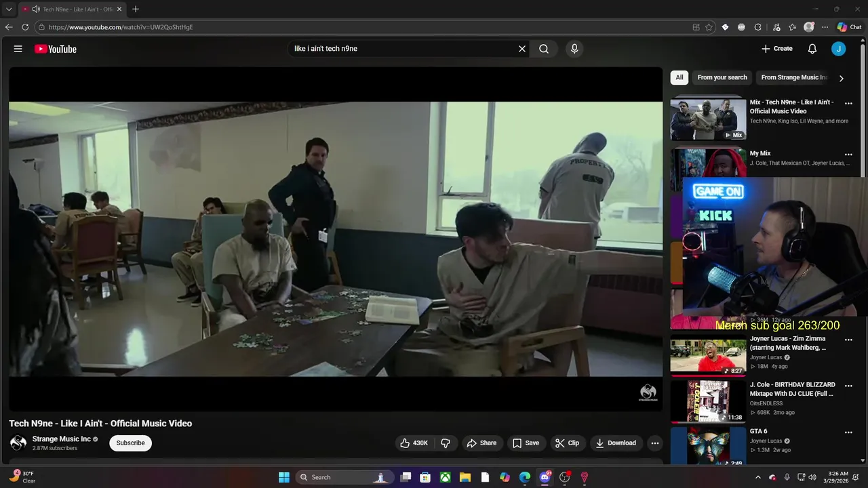This screenshot has height=488, width=868.
Task: Play the GTA 6 video thumbnail
Action: (708, 446)
